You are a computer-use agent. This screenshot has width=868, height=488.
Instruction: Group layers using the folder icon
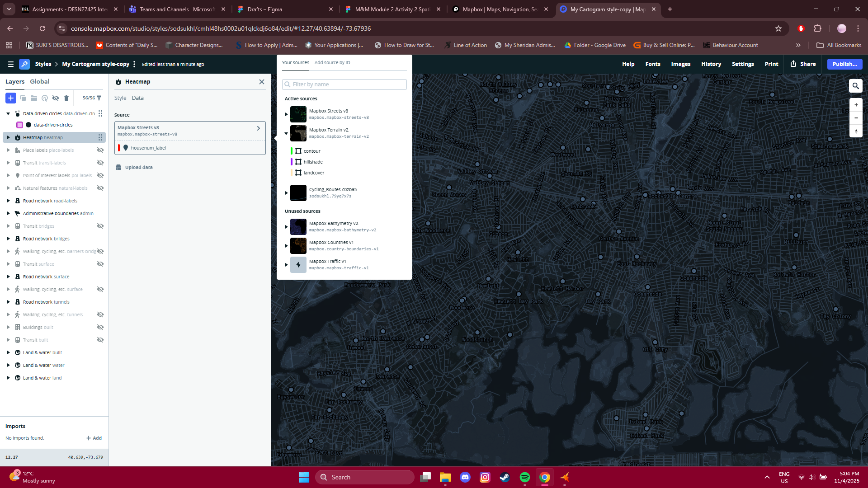[x=33, y=98]
